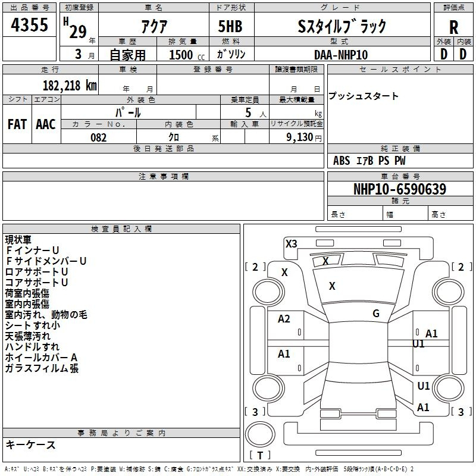This screenshot has height=476, width=476.
Task: Click the evaluation score R
Action: [x=453, y=27]
